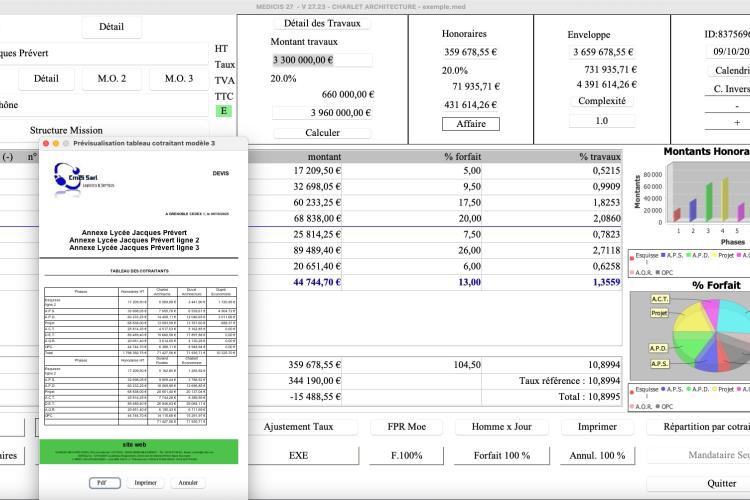
Task: Click the Pdf button in the preview window
Action: tap(105, 483)
